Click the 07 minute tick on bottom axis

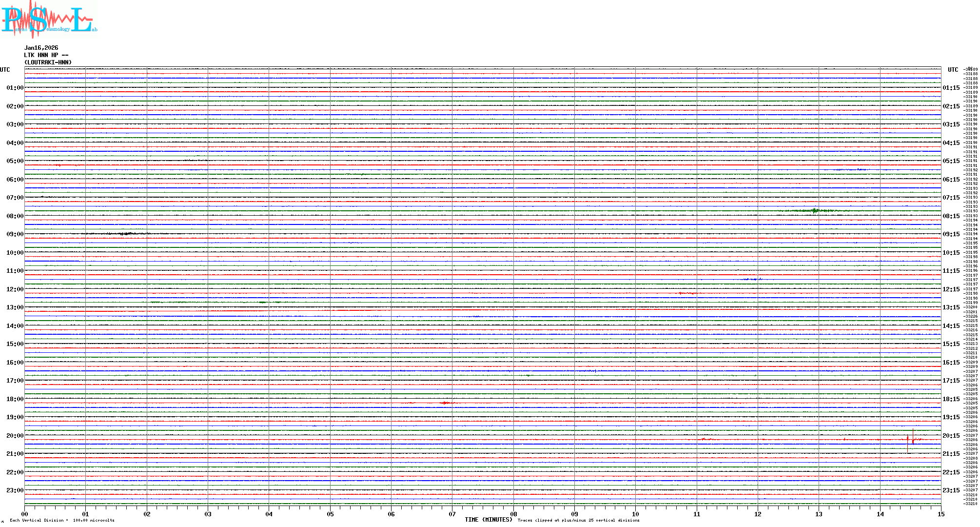(x=452, y=514)
